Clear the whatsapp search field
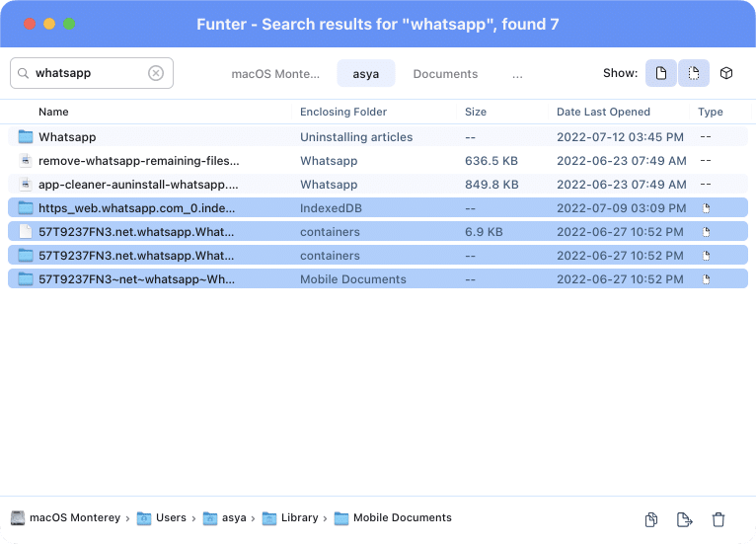756x544 pixels. pos(156,73)
